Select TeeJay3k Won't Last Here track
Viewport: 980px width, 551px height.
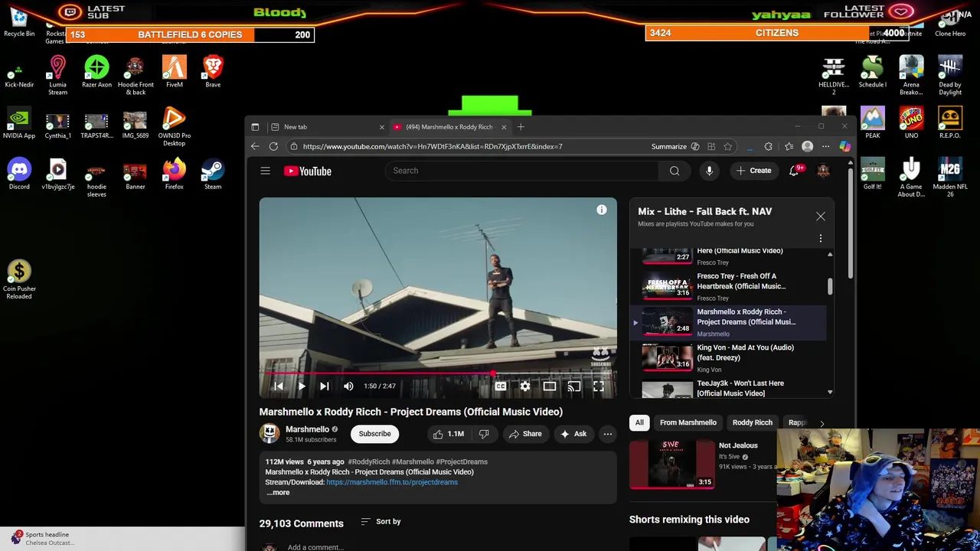tap(729, 389)
